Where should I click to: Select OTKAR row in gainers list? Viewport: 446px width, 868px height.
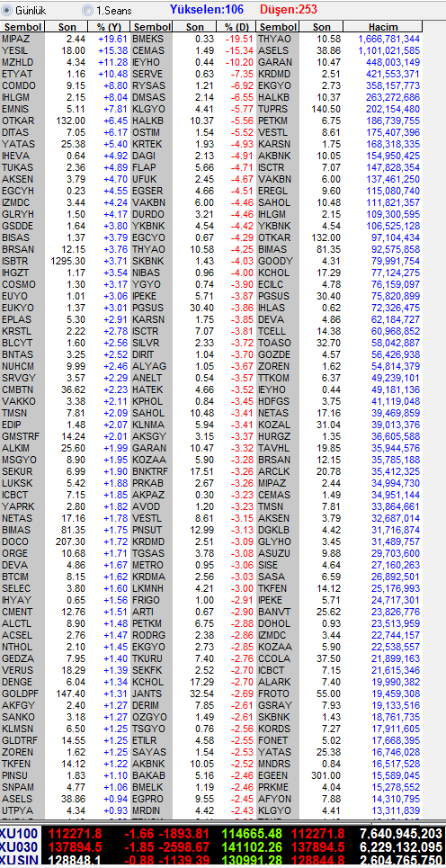[65, 121]
